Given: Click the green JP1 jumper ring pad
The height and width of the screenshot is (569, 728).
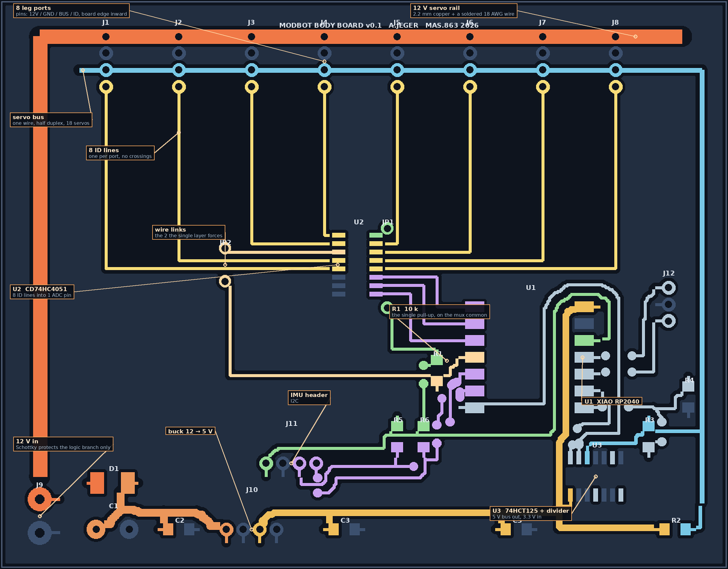Looking at the screenshot, I should pos(387,229).
